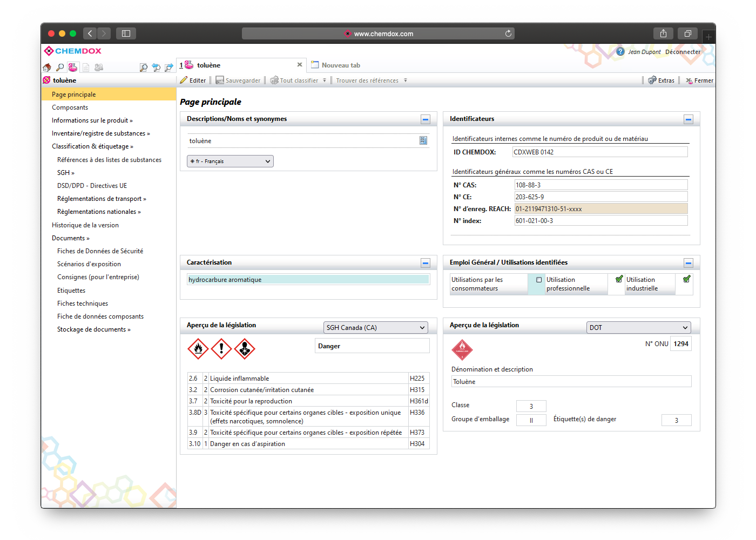Expand Inventaire/registre de substances
This screenshot has width=756, height=540.
coord(101,133)
